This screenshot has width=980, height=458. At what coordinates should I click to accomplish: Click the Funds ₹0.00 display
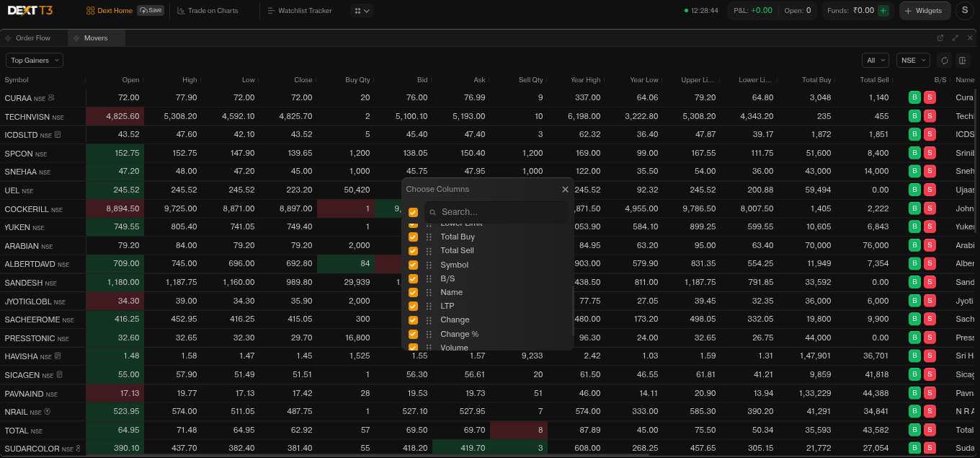tap(850, 11)
